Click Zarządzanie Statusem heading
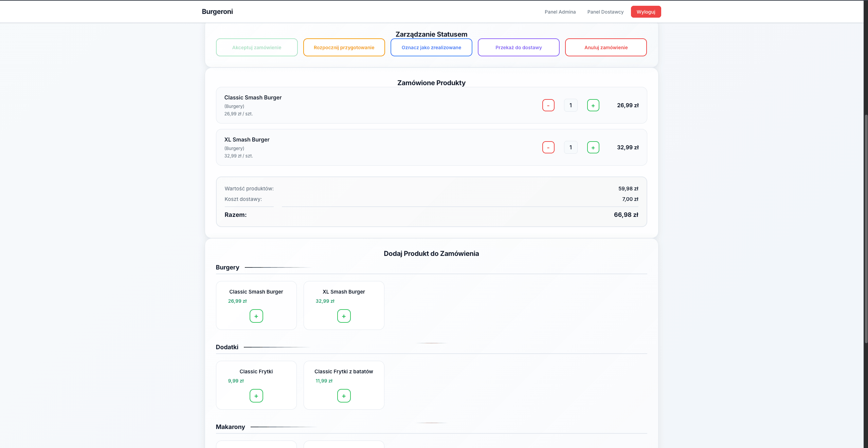 431,34
